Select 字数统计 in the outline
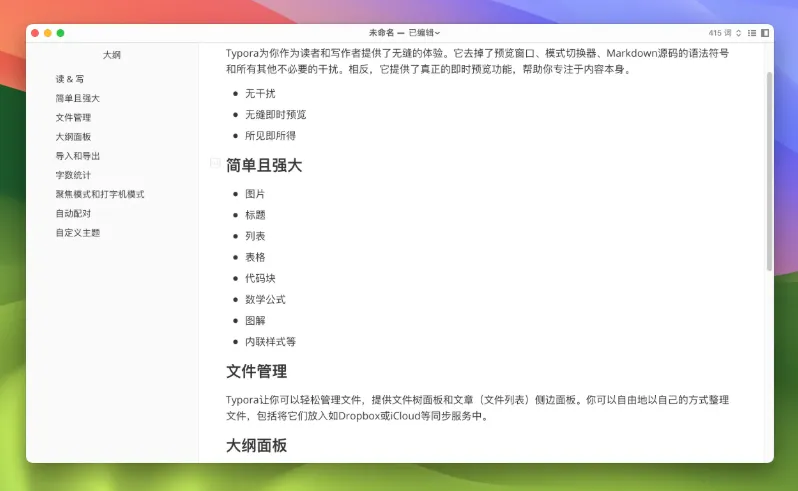The height and width of the screenshot is (491, 798). point(73,175)
